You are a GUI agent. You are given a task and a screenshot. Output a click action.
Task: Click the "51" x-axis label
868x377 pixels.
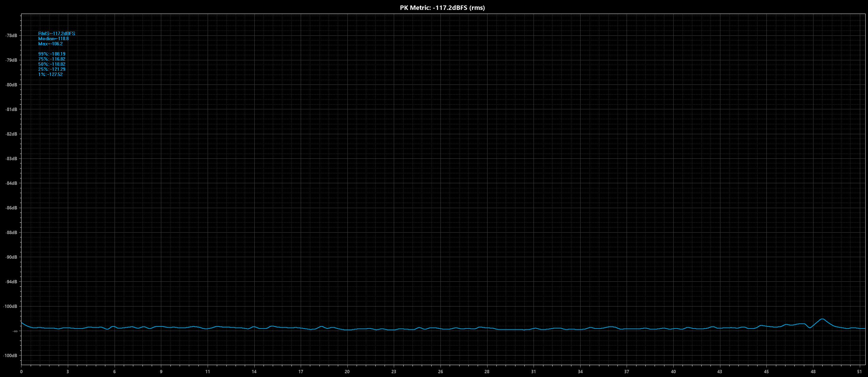(859, 372)
